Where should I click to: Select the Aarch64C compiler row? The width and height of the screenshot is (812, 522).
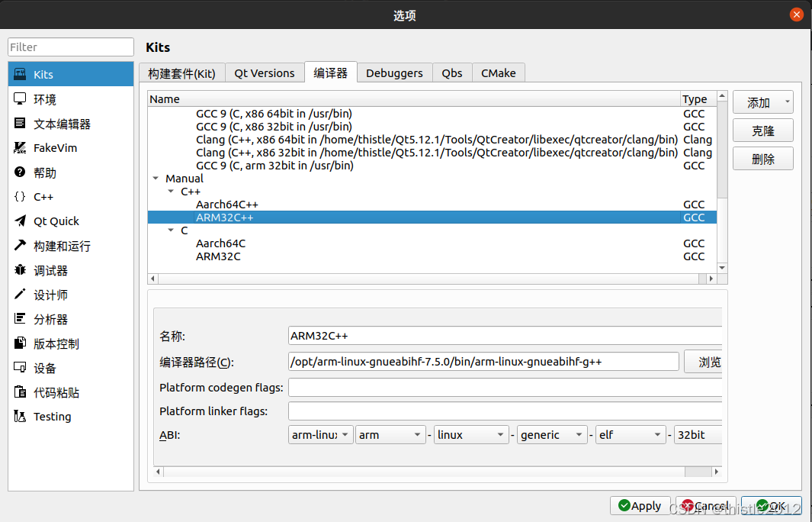click(432, 243)
